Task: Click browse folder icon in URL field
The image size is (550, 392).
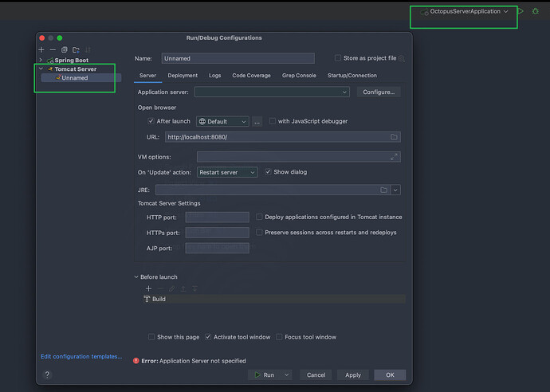Action: click(x=394, y=137)
